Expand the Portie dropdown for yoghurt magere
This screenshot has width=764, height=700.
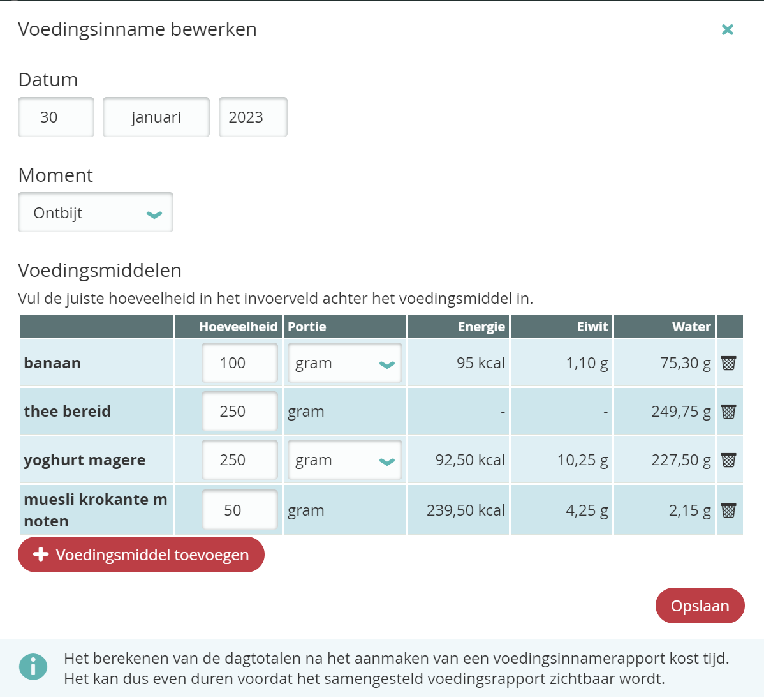[x=344, y=460]
